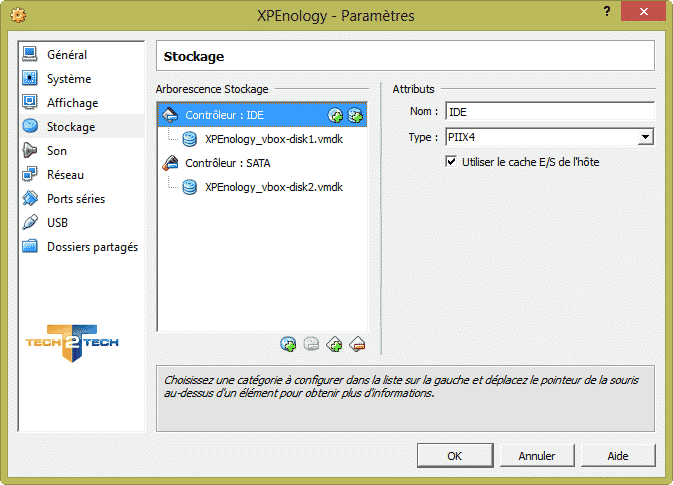Click add attachment icon below storage tree
The height and width of the screenshot is (485, 673).
(x=288, y=344)
